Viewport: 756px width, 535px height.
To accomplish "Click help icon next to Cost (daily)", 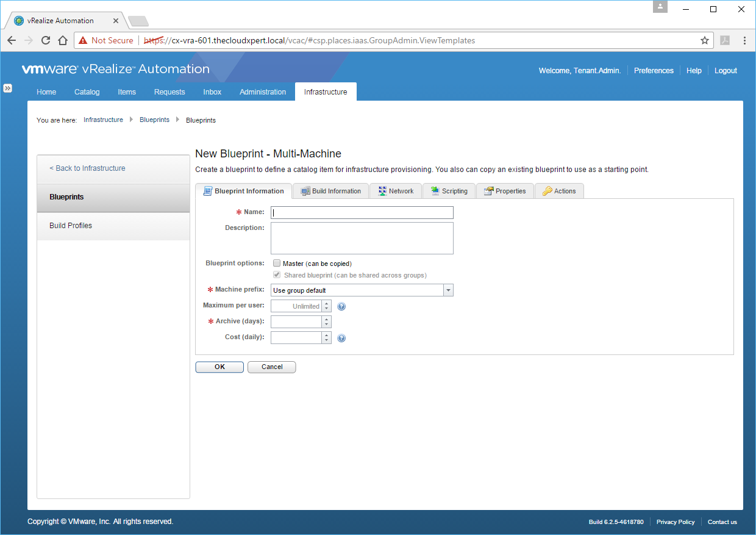I will (341, 338).
